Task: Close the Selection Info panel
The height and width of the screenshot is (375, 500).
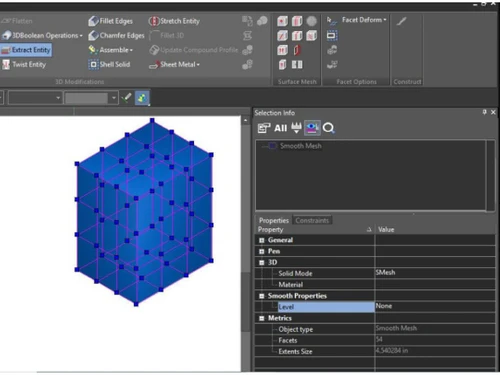Action: [493, 112]
